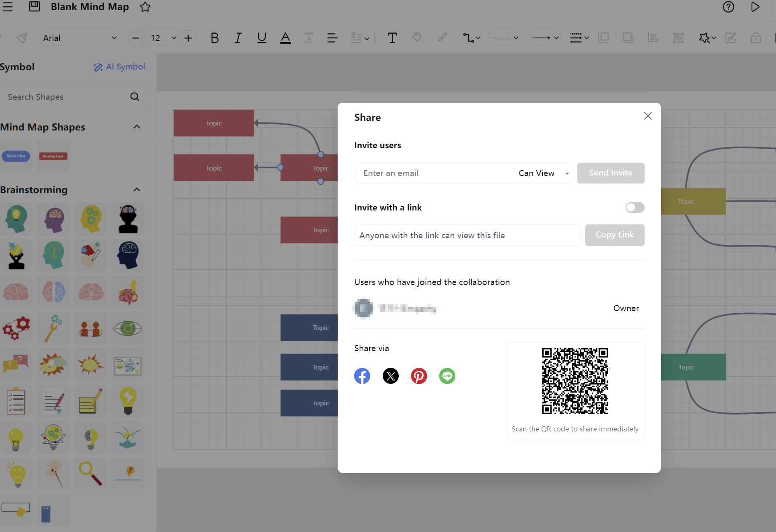This screenshot has height=532, width=776.
Task: Select the format painter tool
Action: tap(22, 38)
